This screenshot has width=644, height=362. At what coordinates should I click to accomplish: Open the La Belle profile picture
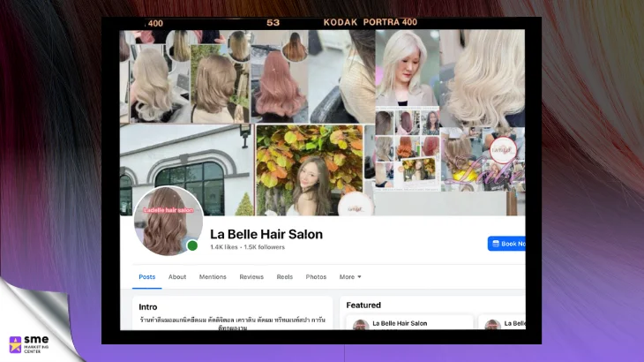tap(168, 221)
